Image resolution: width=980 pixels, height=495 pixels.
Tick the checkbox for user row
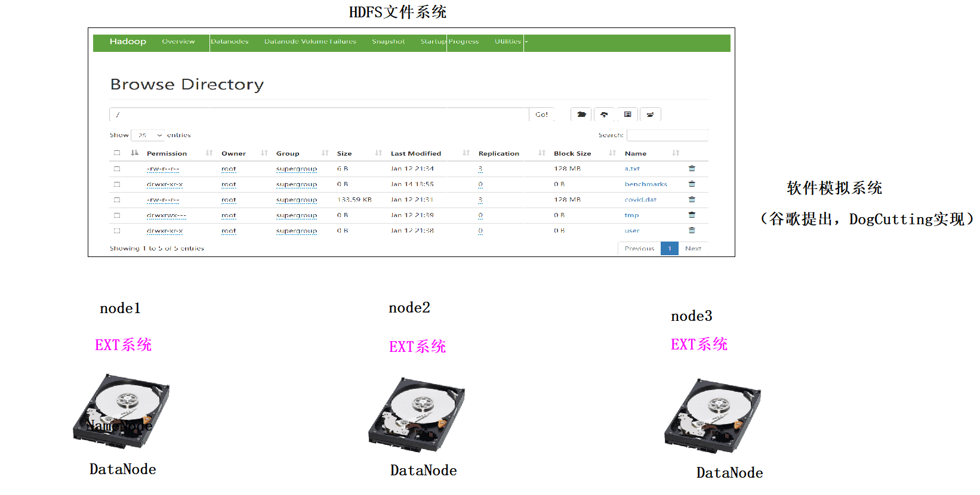[x=117, y=231]
